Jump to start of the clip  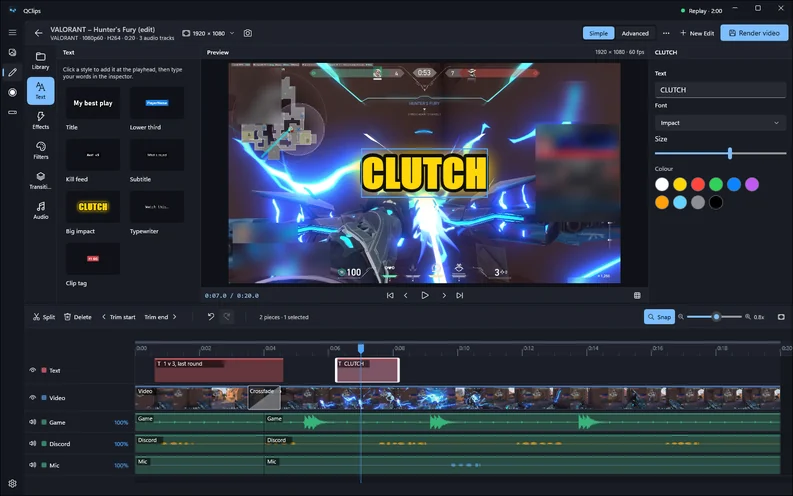(390, 295)
